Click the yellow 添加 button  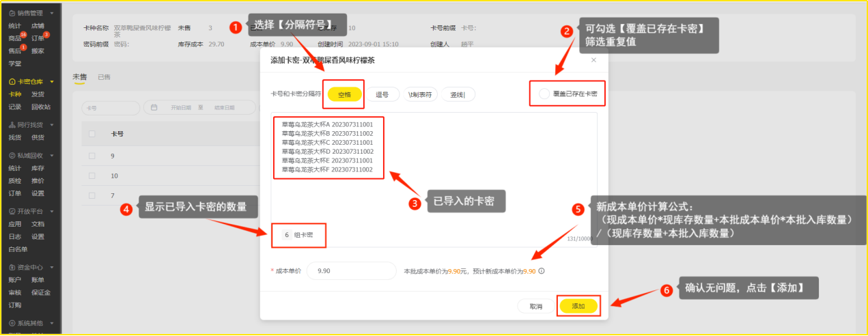(x=578, y=306)
